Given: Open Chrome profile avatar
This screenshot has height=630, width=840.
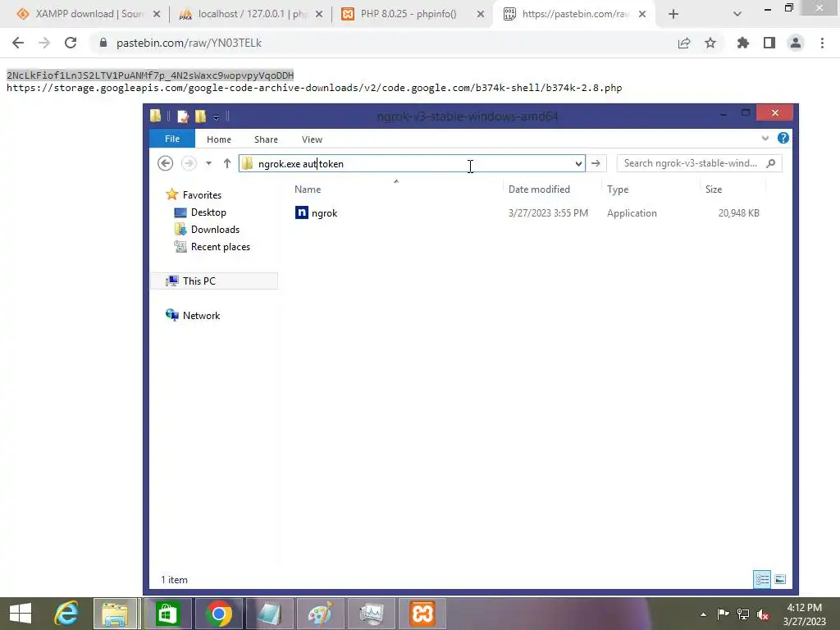Looking at the screenshot, I should click(796, 43).
